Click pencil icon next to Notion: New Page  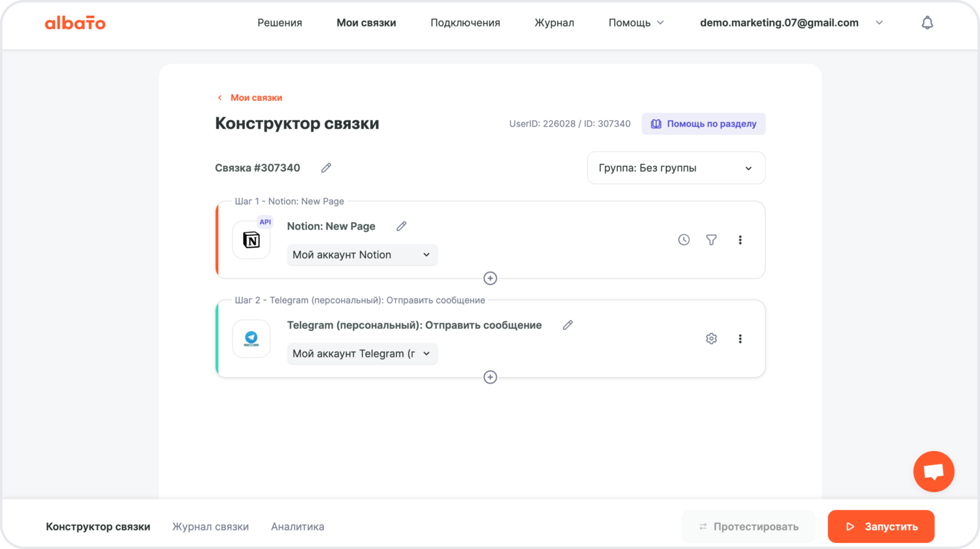coord(401,226)
